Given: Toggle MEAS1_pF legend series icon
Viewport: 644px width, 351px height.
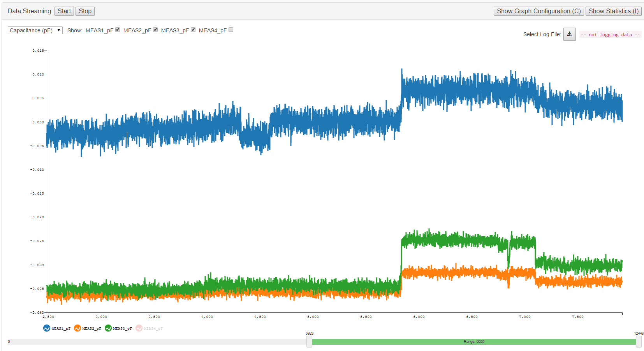Looking at the screenshot, I should point(47,328).
